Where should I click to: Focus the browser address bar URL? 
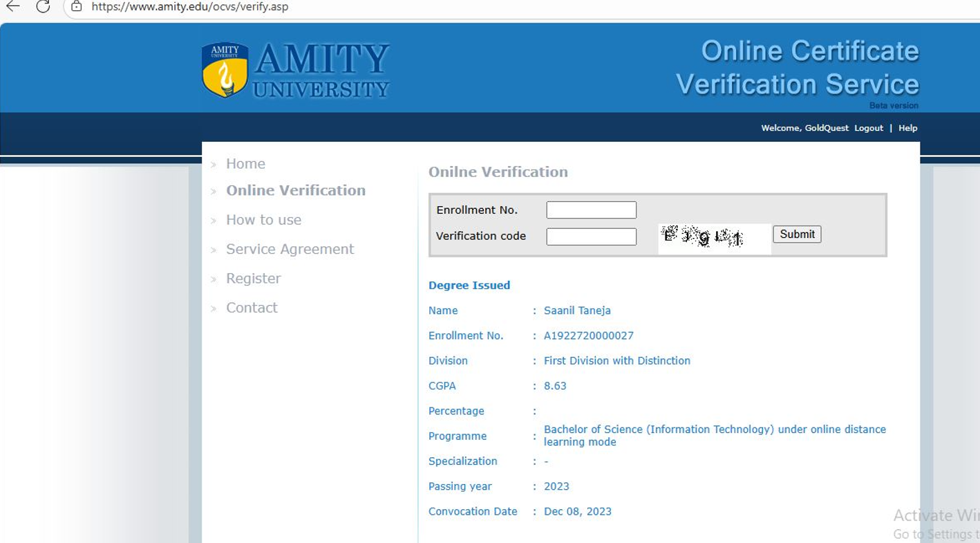(x=190, y=7)
